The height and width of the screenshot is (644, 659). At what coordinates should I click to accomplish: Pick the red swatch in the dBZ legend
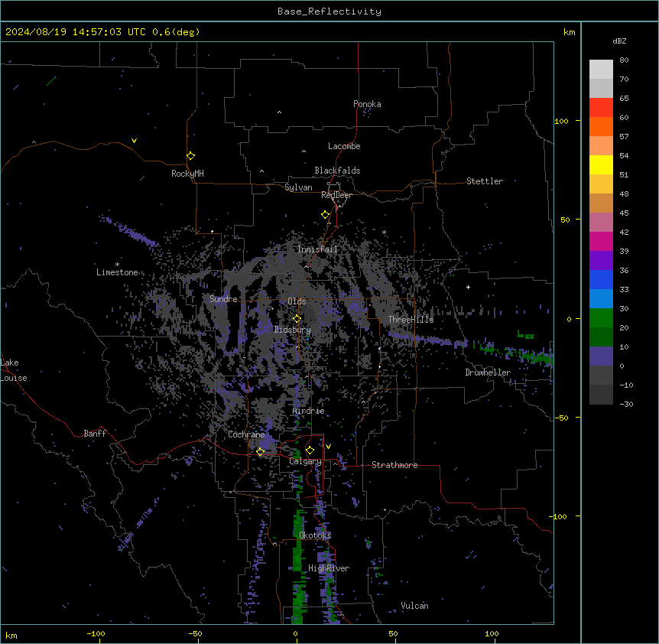[601, 108]
